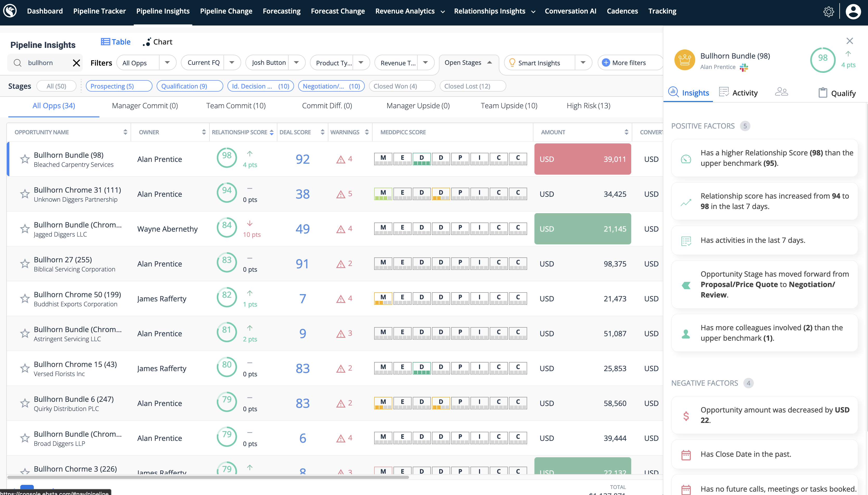The height and width of the screenshot is (495, 868).
Task: Open the Qualify tab in side panel
Action: pyautogui.click(x=837, y=93)
